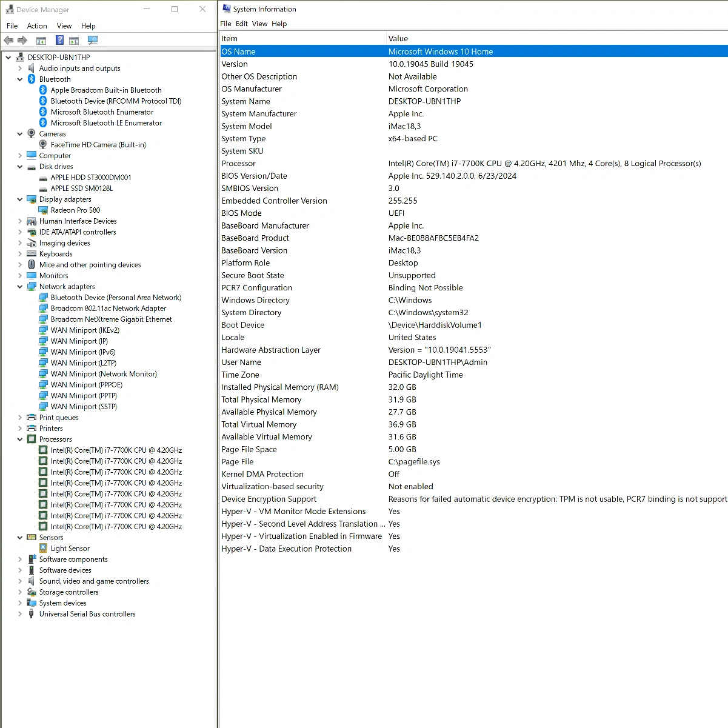728x728 pixels.
Task: Open the System Information Help menu
Action: pyautogui.click(x=279, y=24)
